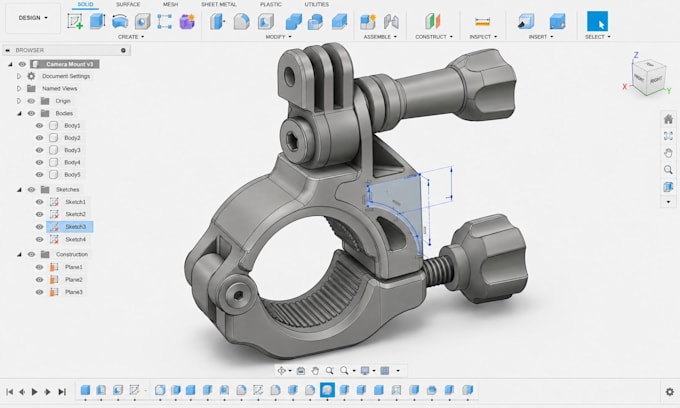This screenshot has width=680, height=408.
Task: Click the Create Sketch tool icon
Action: [x=75, y=21]
